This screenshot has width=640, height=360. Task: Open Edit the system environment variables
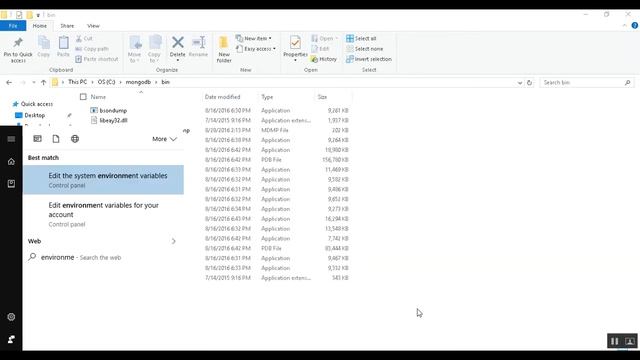point(104,180)
